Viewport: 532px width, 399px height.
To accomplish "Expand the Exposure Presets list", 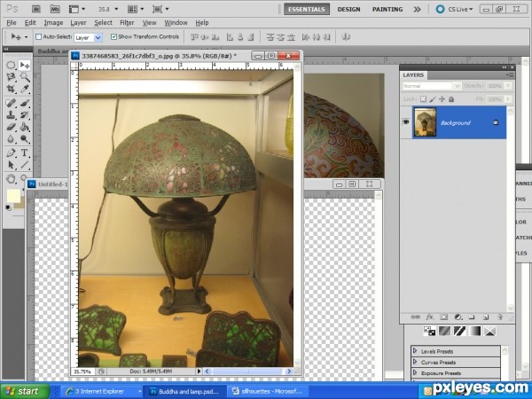I will pyautogui.click(x=415, y=372).
